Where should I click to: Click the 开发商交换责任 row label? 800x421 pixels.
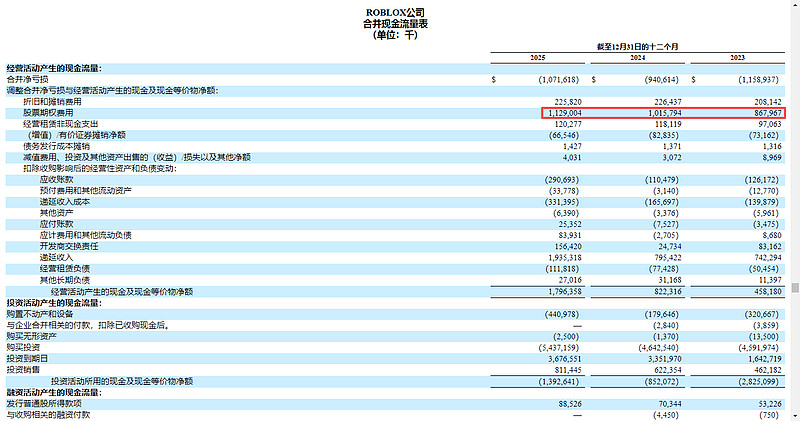(x=69, y=246)
